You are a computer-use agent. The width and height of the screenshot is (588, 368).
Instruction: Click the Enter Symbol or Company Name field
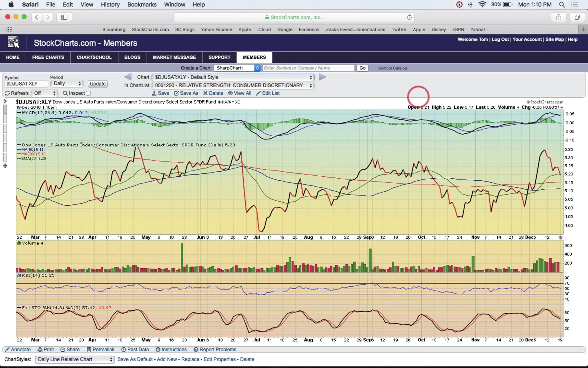tap(308, 68)
